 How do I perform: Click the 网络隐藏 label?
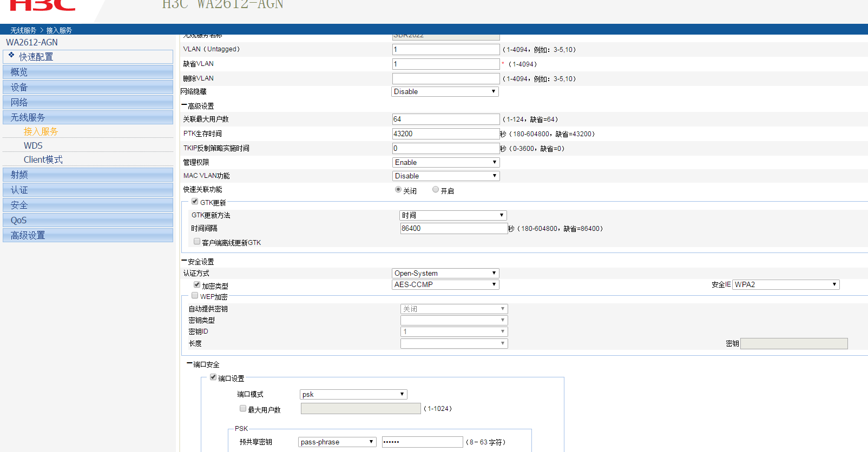193,92
